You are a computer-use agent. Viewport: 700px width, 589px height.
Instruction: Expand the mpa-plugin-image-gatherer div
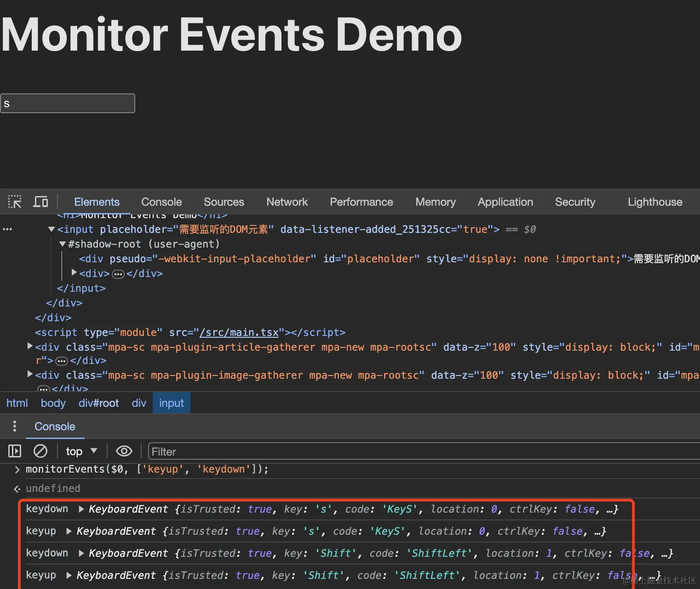point(30,374)
